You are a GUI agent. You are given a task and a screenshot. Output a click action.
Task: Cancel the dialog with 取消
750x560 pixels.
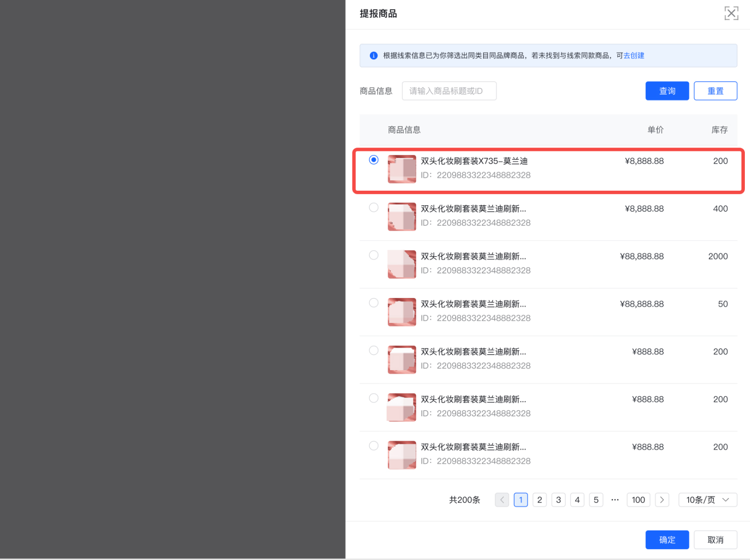715,539
